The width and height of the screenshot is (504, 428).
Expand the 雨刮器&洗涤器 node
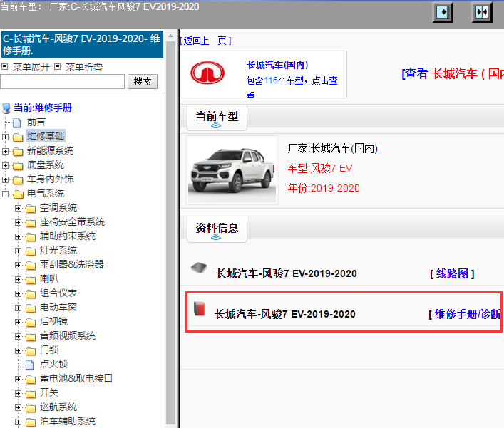18,265
